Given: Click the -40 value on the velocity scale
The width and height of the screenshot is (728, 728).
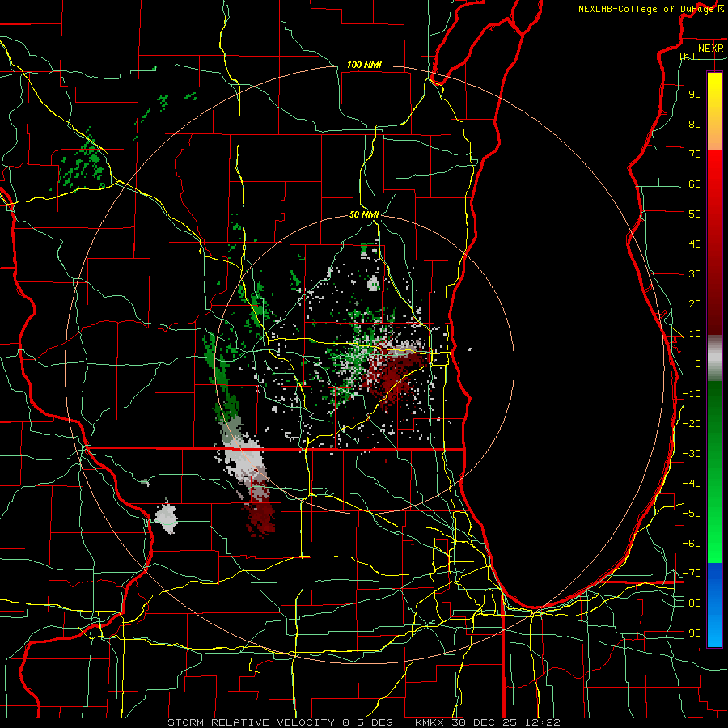Looking at the screenshot, I should tap(692, 484).
